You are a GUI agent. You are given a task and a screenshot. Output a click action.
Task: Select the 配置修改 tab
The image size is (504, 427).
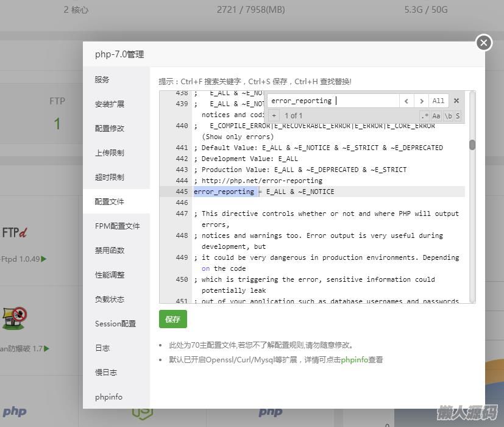pos(110,129)
